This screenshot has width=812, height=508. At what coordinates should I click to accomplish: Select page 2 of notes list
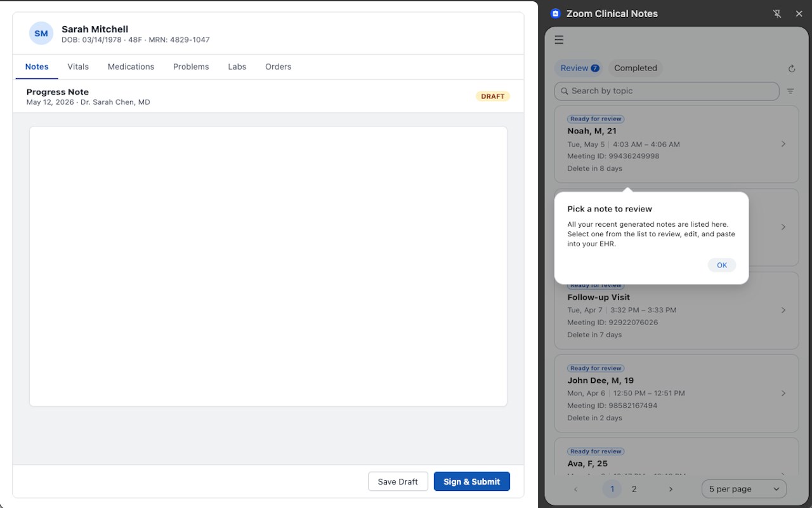(634, 489)
